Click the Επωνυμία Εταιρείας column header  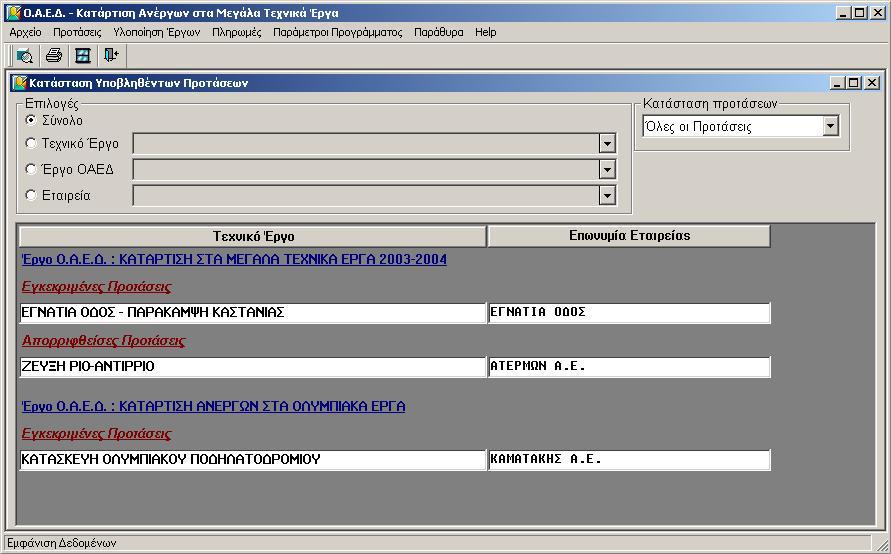tap(629, 236)
